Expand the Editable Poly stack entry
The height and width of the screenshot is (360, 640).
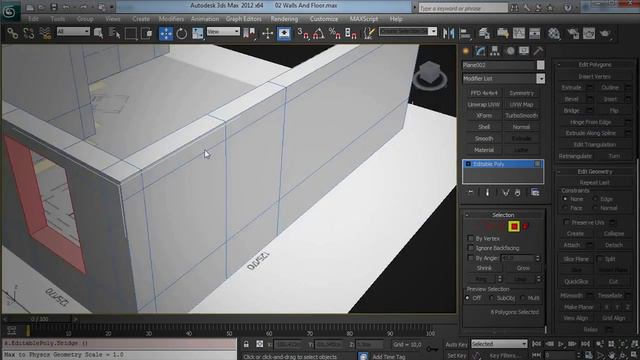[x=468, y=164]
